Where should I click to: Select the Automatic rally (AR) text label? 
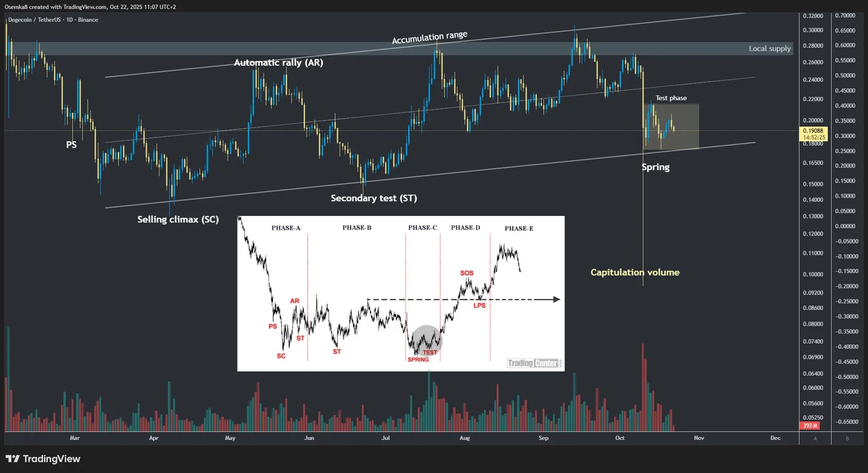click(x=279, y=62)
